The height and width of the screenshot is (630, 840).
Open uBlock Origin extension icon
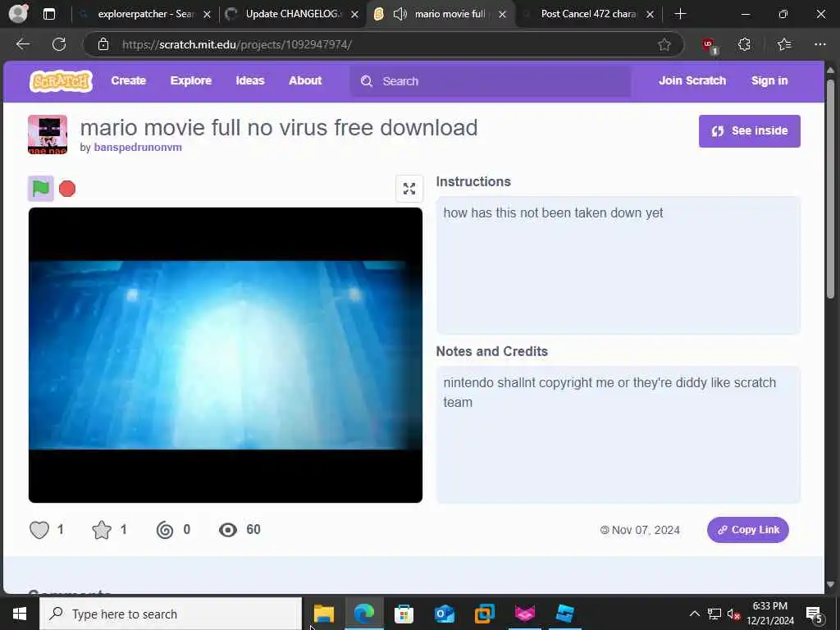coord(710,46)
